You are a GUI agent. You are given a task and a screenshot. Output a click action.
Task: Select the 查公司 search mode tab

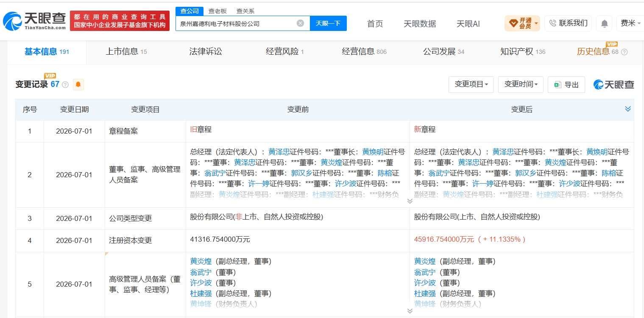190,11
